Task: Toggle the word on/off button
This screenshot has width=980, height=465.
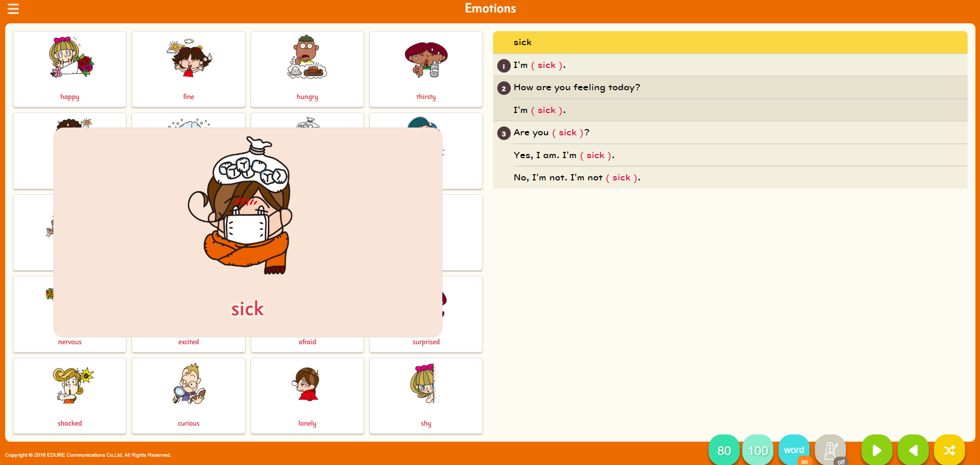Action: [794, 450]
